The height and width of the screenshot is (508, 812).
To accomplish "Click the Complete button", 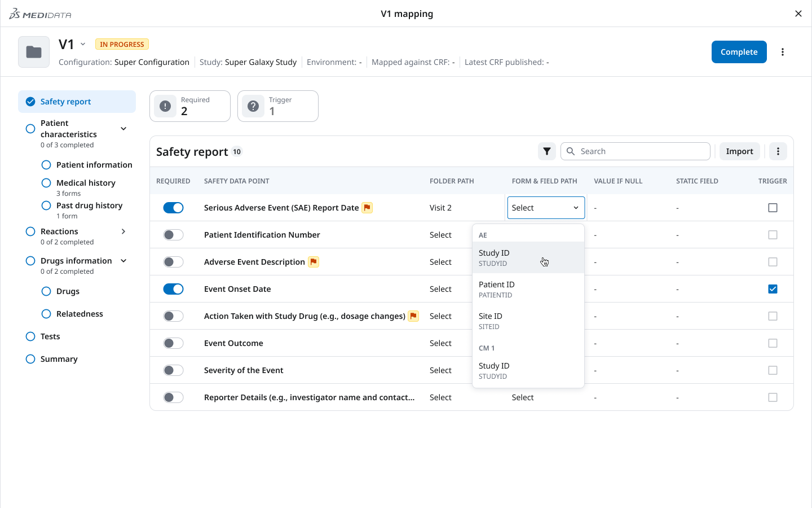I will (x=739, y=51).
